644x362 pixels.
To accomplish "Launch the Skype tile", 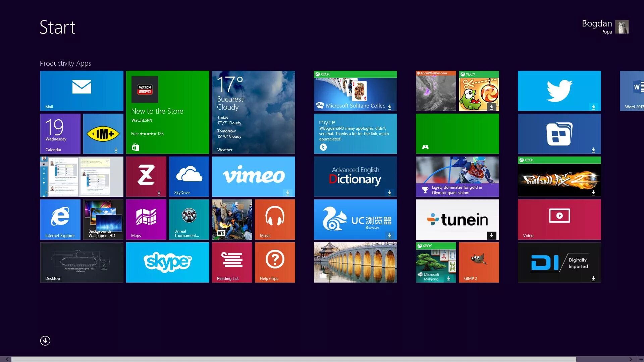I will (x=167, y=262).
